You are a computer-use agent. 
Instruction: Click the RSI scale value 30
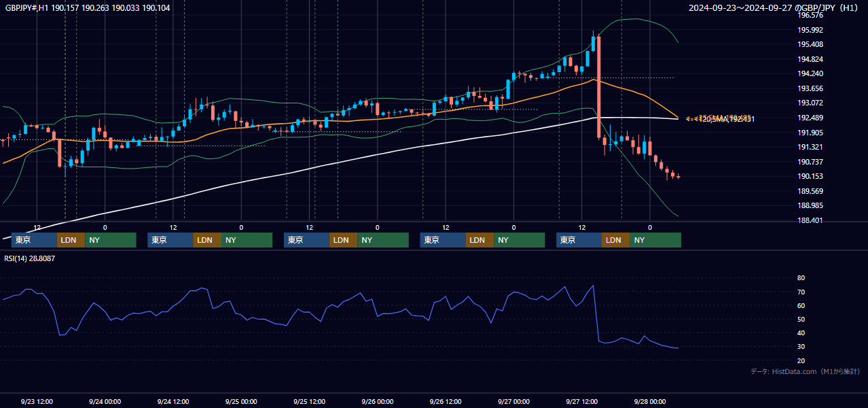click(x=801, y=347)
